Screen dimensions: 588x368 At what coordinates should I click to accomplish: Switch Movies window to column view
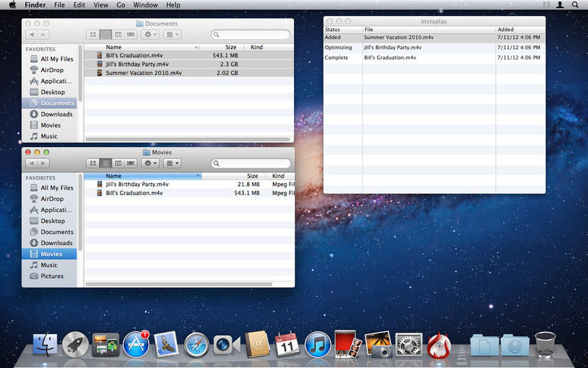[x=118, y=163]
